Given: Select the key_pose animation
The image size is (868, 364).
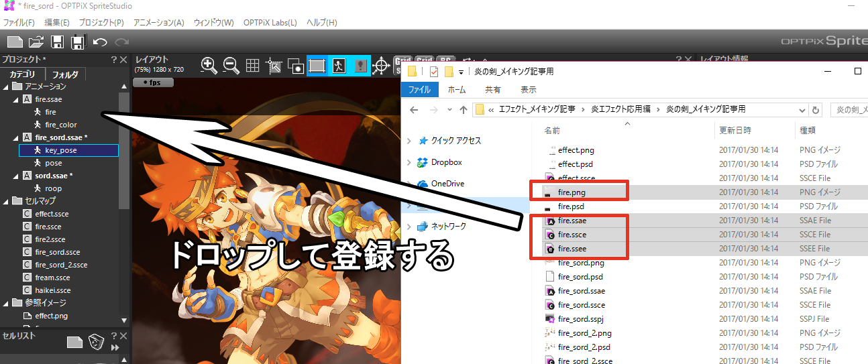Looking at the screenshot, I should point(68,150).
